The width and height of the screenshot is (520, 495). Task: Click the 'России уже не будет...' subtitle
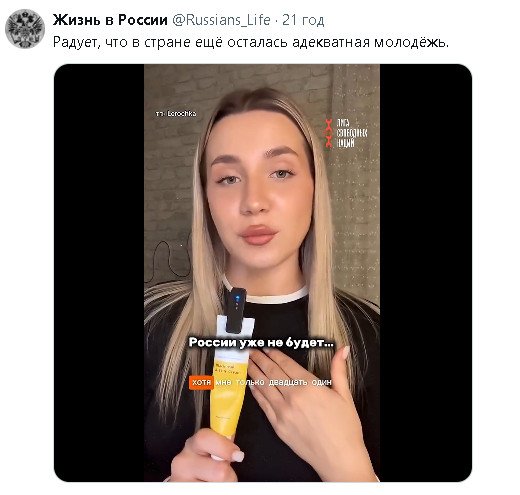pyautogui.click(x=261, y=343)
